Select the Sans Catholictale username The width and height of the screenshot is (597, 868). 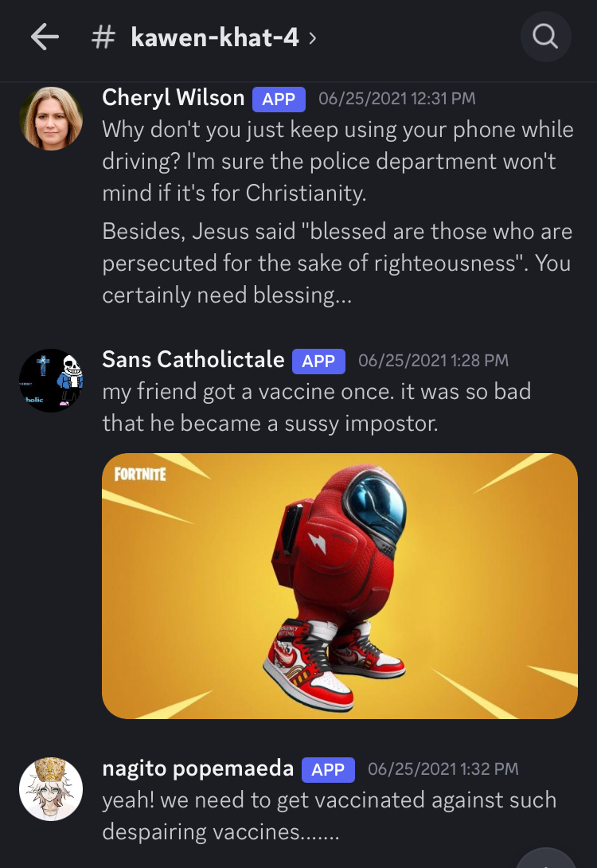193,360
